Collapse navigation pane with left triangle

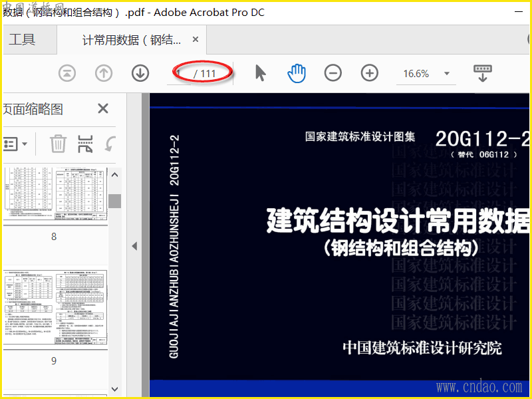pyautogui.click(x=135, y=246)
